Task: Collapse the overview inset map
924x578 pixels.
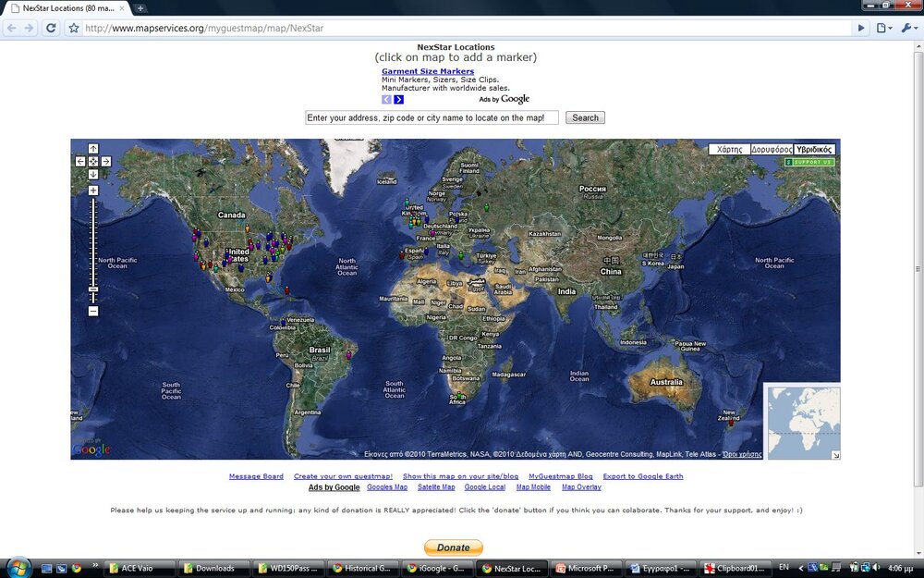Action: coord(834,453)
